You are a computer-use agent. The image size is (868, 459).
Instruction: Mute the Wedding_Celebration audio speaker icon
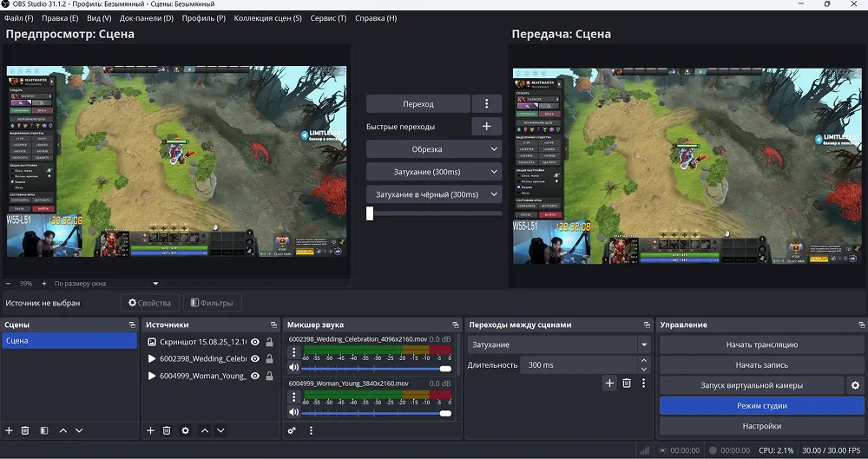(294, 367)
